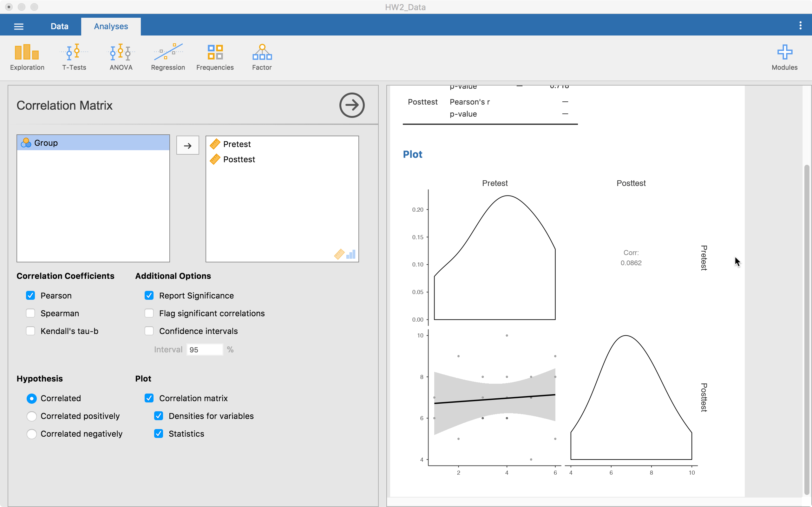812x507 pixels.
Task: Uncheck the Pearson correlation coefficient
Action: [x=30, y=295]
